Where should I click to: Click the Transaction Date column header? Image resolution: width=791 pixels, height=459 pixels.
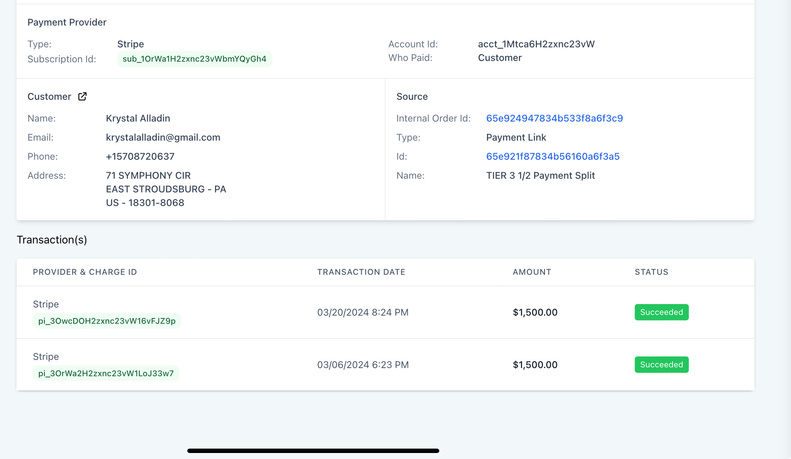coord(362,272)
